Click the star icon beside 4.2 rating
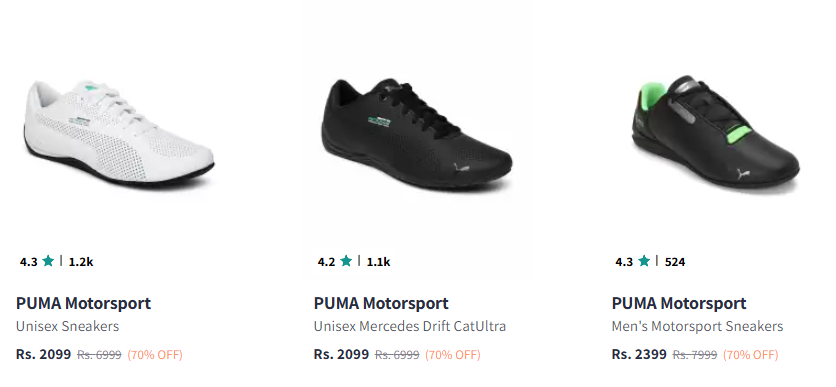The image size is (836, 387). 346,261
